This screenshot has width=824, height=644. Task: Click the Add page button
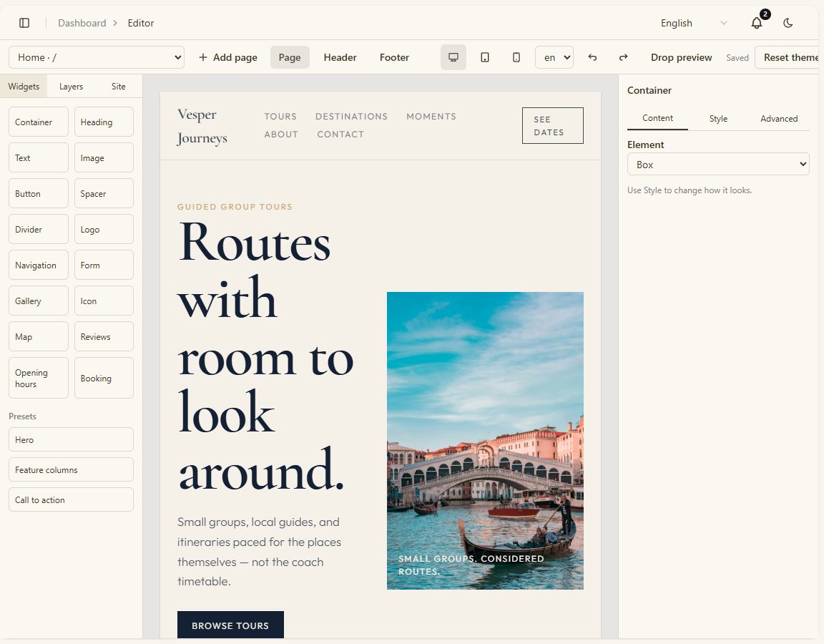tap(228, 57)
